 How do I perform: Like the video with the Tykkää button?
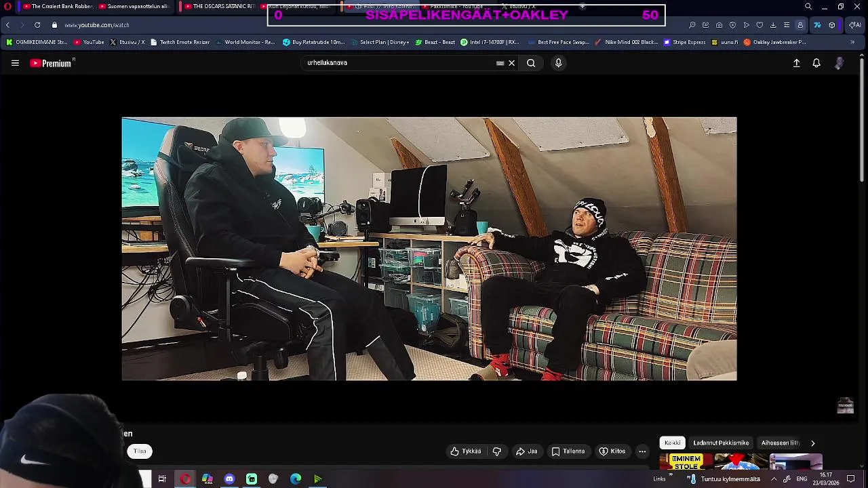tap(466, 451)
